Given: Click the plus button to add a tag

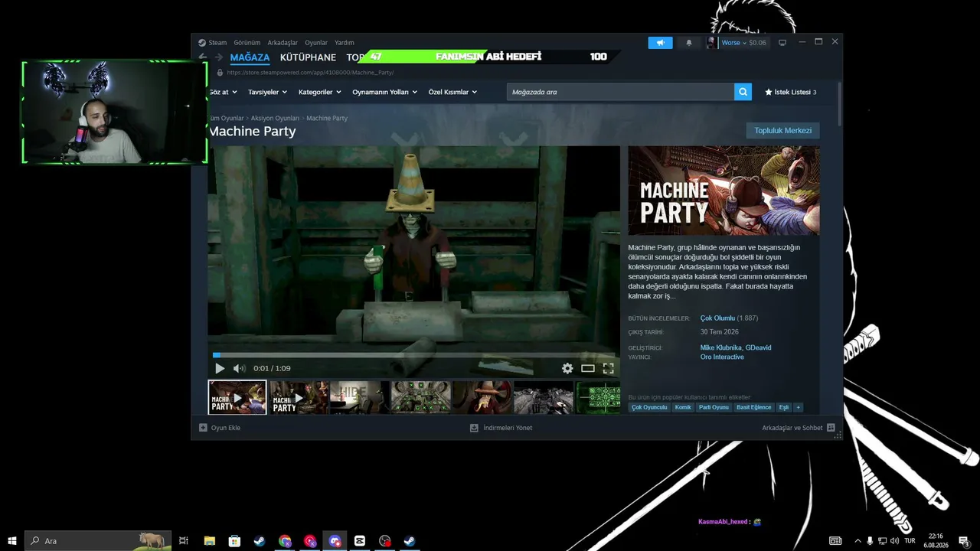Looking at the screenshot, I should point(798,407).
